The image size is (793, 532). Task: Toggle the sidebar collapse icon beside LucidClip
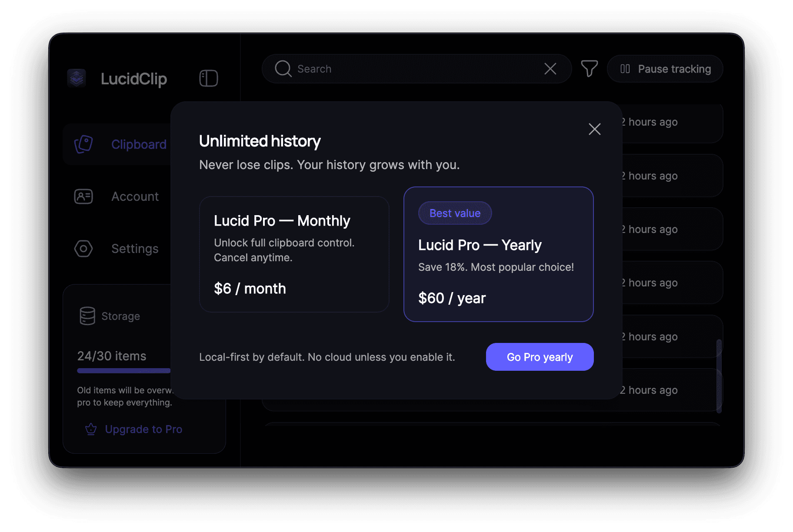click(208, 78)
